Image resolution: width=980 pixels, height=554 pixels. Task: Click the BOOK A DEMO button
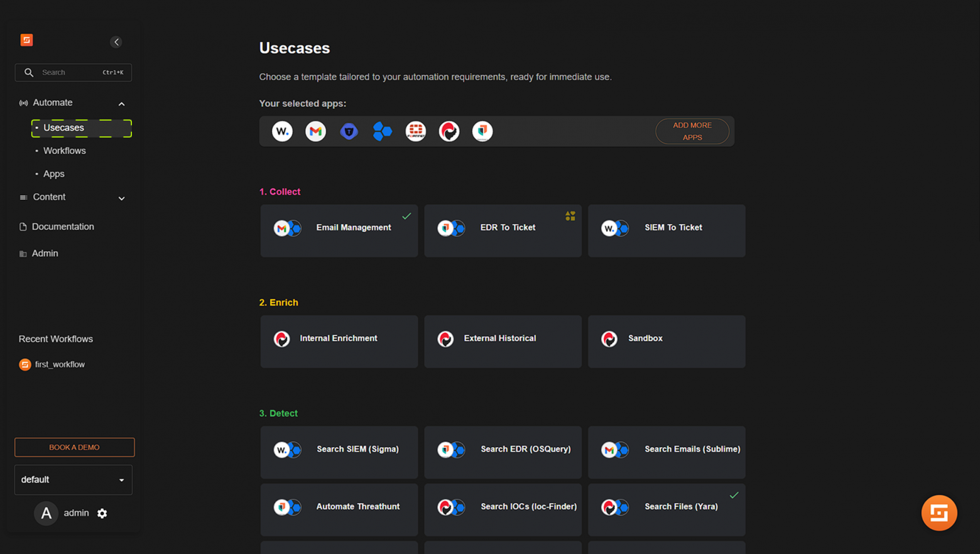pyautogui.click(x=74, y=447)
